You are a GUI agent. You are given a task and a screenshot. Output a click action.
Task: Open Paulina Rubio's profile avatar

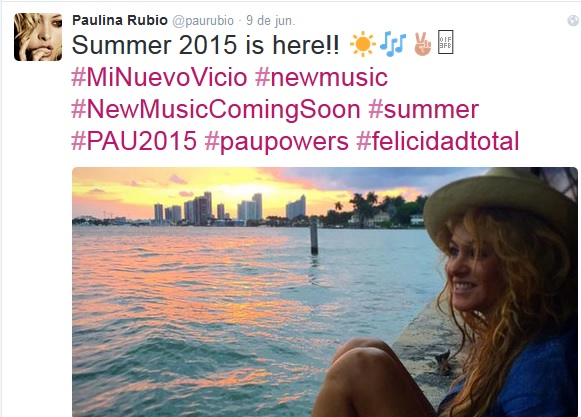click(38, 37)
